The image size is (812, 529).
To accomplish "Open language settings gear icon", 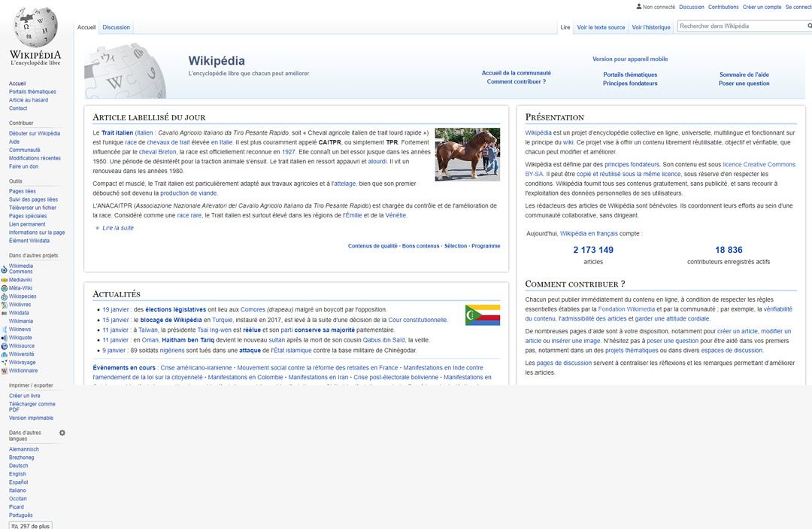I will pyautogui.click(x=62, y=433).
